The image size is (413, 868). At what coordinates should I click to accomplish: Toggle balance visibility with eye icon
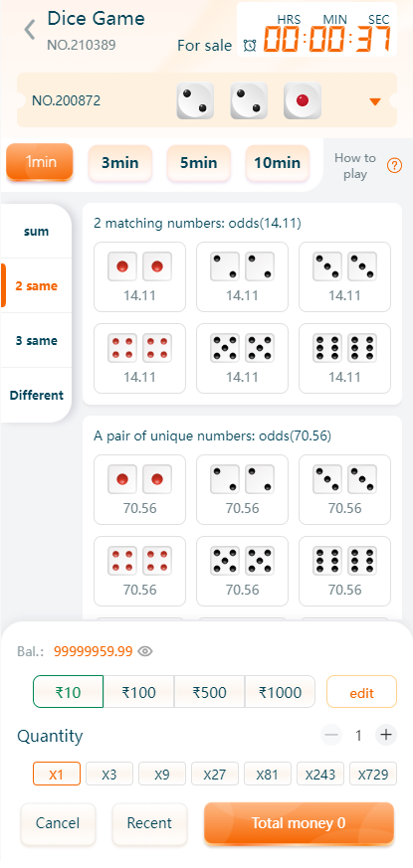pos(145,651)
